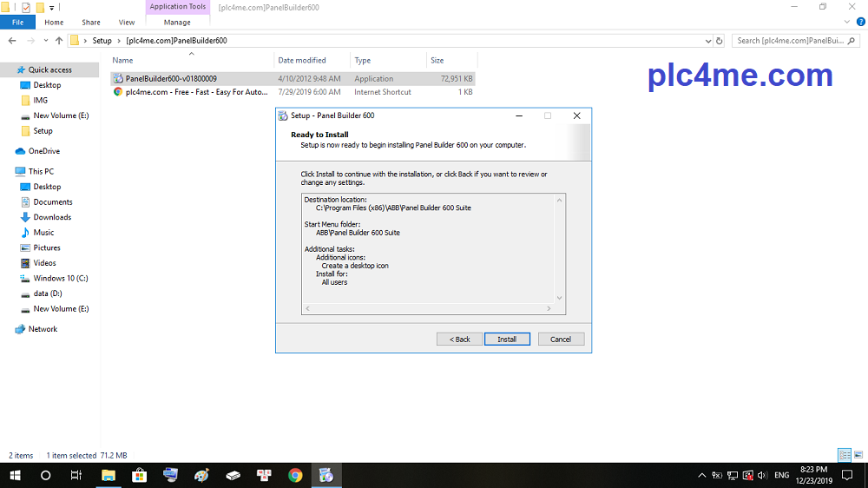
Task: Show hidden system tray icons
Action: click(x=701, y=475)
